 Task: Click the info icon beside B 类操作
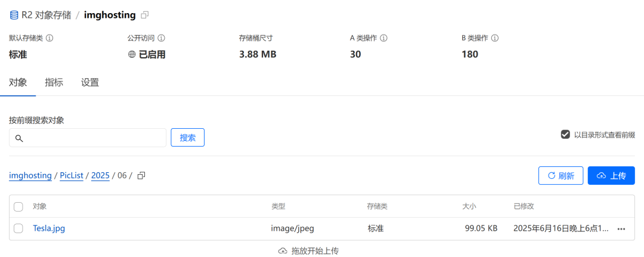pos(494,38)
